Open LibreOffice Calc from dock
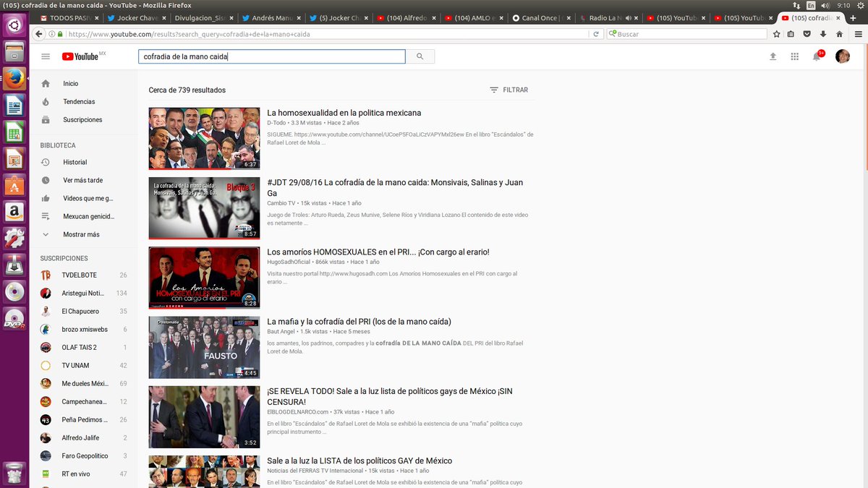 [x=14, y=132]
